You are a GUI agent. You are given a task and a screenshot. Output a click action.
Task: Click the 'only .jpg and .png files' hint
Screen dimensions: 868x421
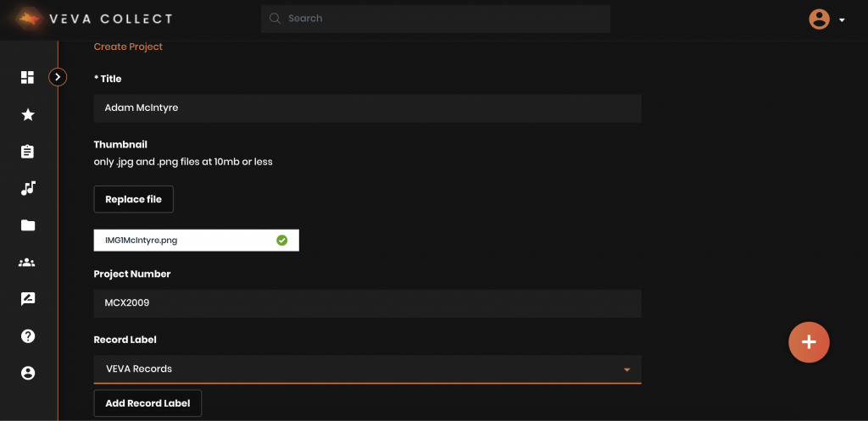pos(183,162)
